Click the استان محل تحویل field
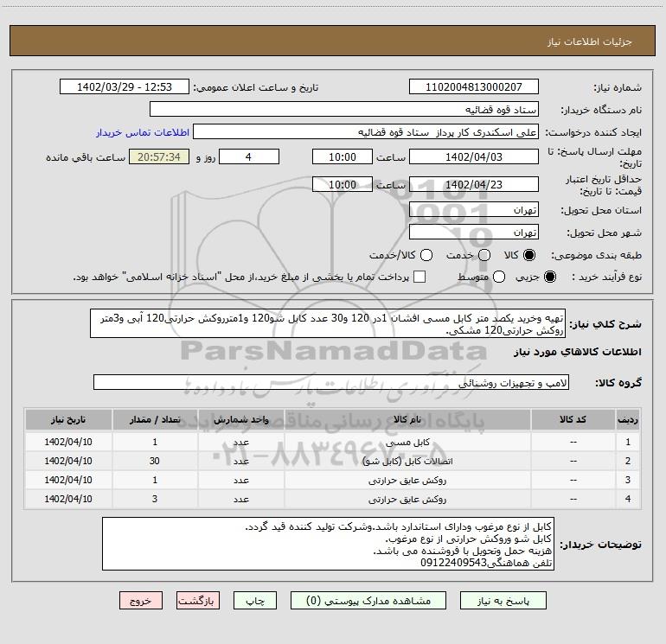Viewport: 666px width, 644px height. 473,209
